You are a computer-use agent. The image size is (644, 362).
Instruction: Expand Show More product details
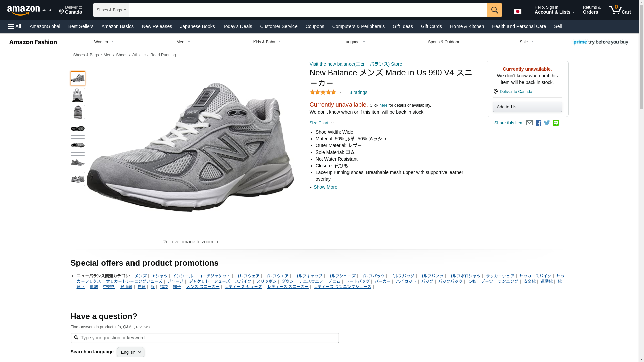pos(325,187)
